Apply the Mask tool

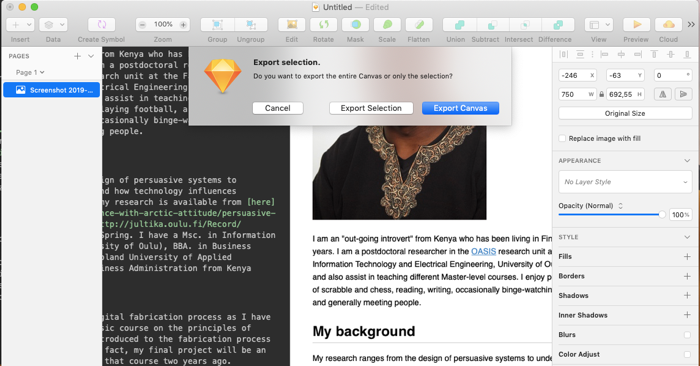(355, 25)
